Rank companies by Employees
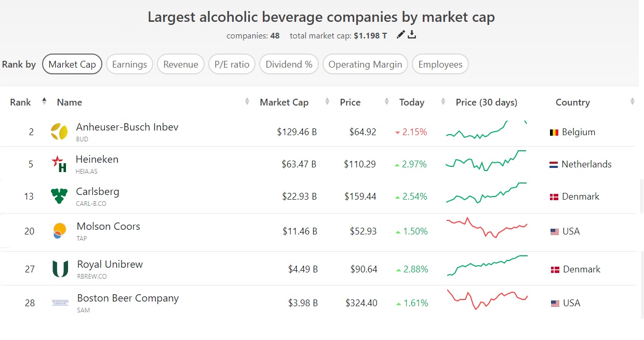This screenshot has height=340, width=644. [x=440, y=64]
